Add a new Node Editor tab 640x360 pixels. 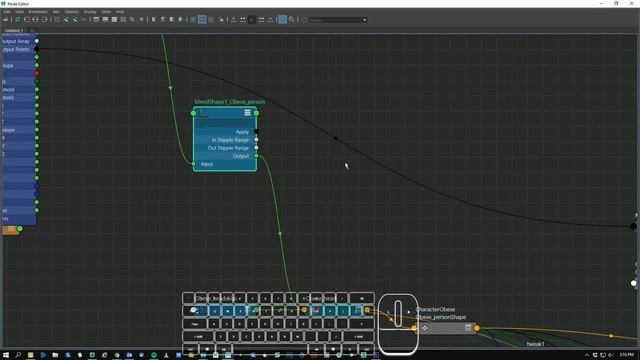click(32, 30)
